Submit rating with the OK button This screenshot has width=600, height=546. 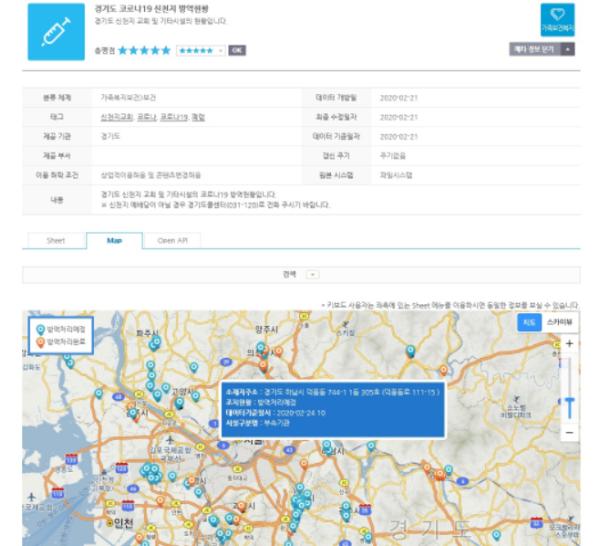click(237, 49)
